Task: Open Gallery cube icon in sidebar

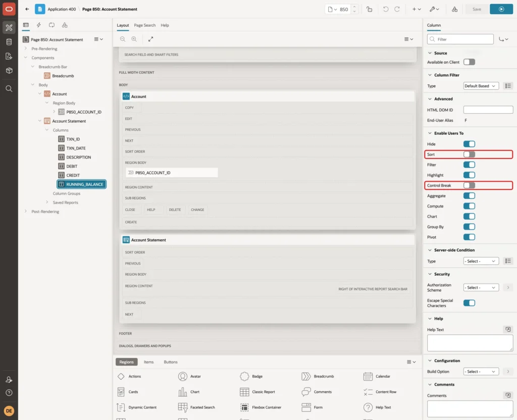Action: [9, 71]
